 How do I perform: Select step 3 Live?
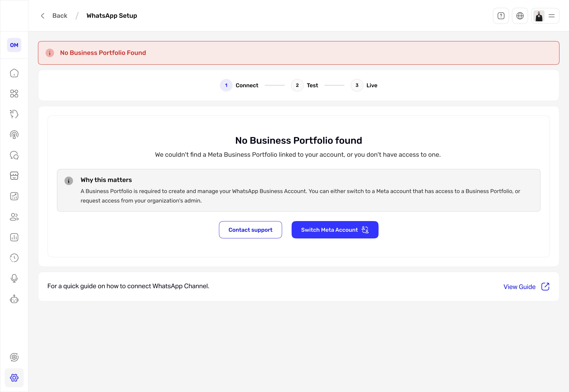click(x=364, y=85)
